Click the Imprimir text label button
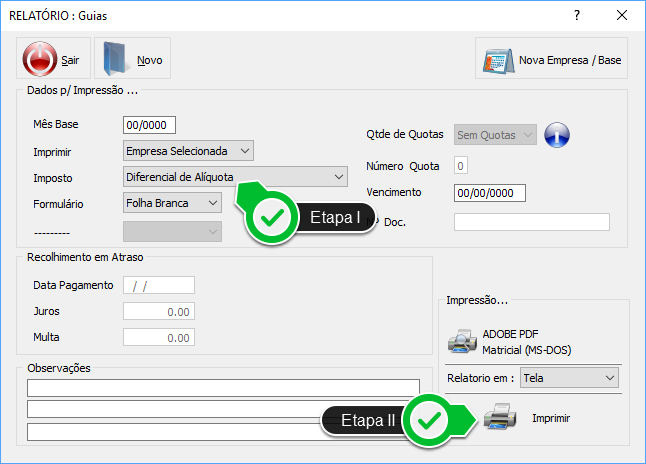This screenshot has width=646, height=464. (551, 419)
